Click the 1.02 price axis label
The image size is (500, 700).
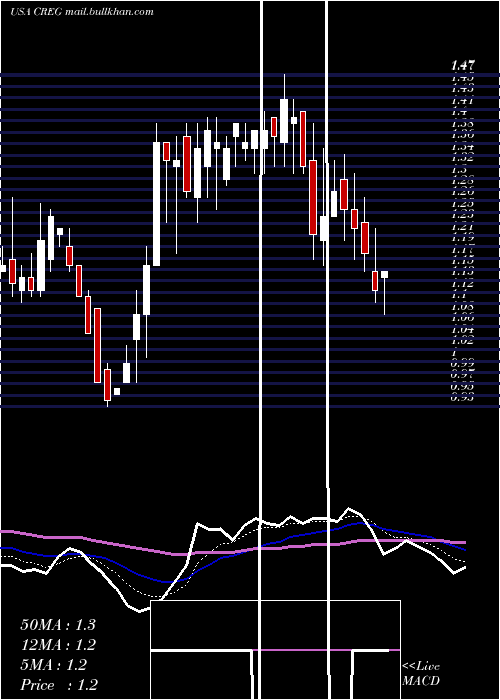[462, 341]
